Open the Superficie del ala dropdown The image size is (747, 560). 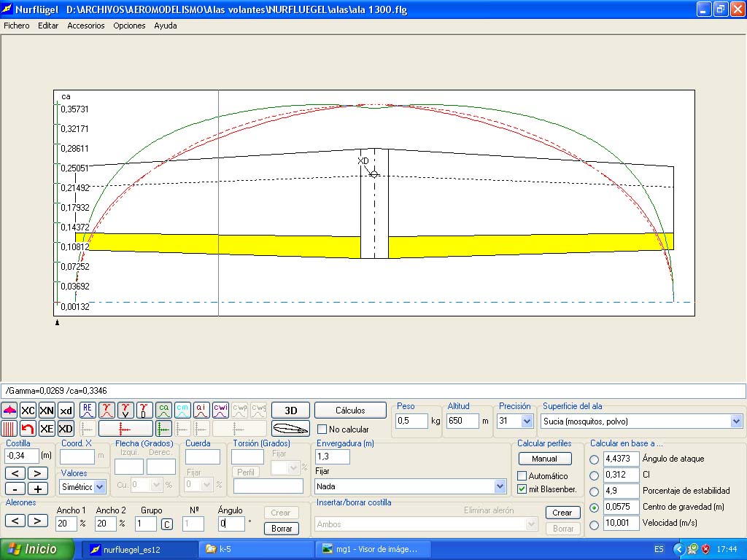coord(736,421)
